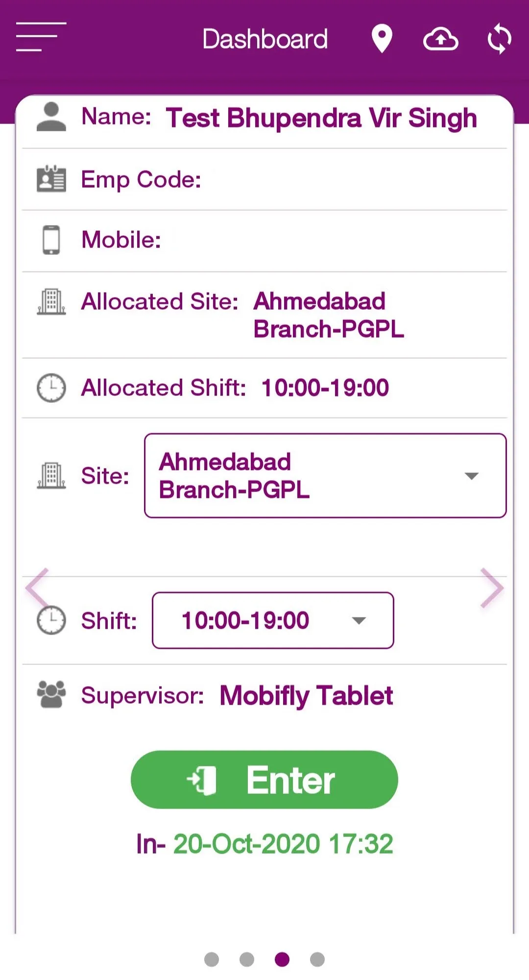This screenshot has height=980, width=529.
Task: Tap the clock icon beside Allocated Shift
Action: (x=51, y=388)
